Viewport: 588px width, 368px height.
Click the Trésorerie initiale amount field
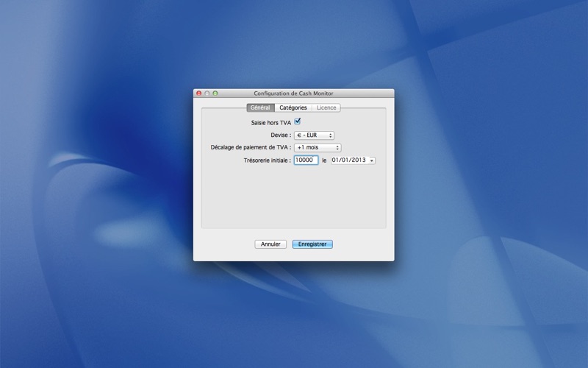coord(306,160)
